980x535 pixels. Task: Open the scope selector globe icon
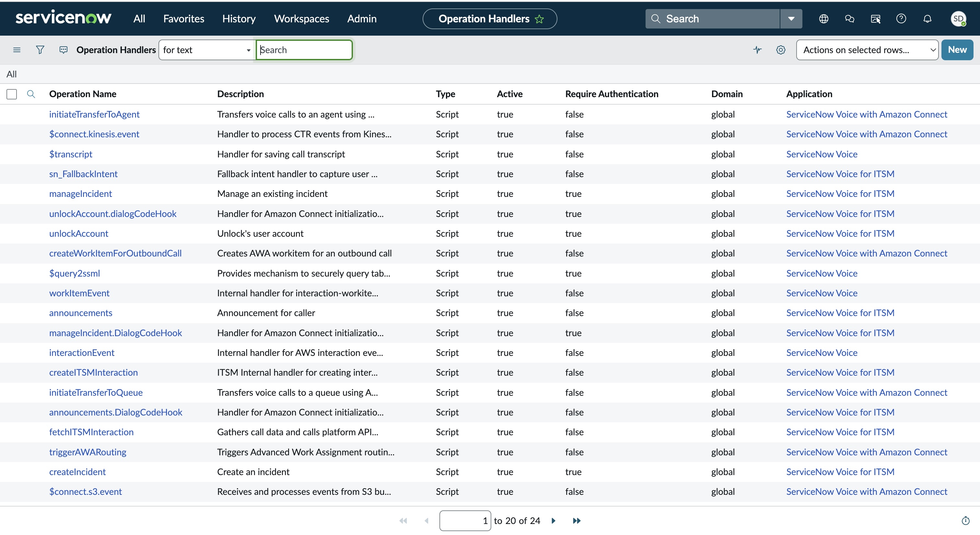point(824,19)
